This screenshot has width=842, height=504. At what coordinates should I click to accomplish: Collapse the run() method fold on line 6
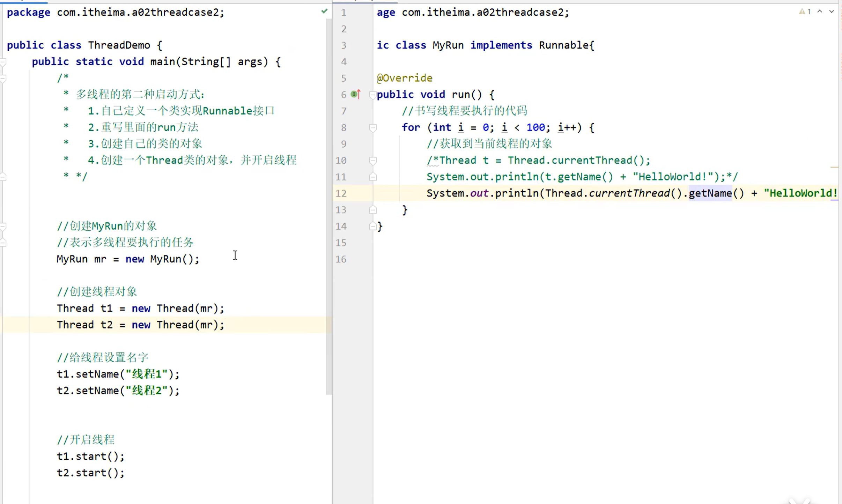pyautogui.click(x=372, y=95)
